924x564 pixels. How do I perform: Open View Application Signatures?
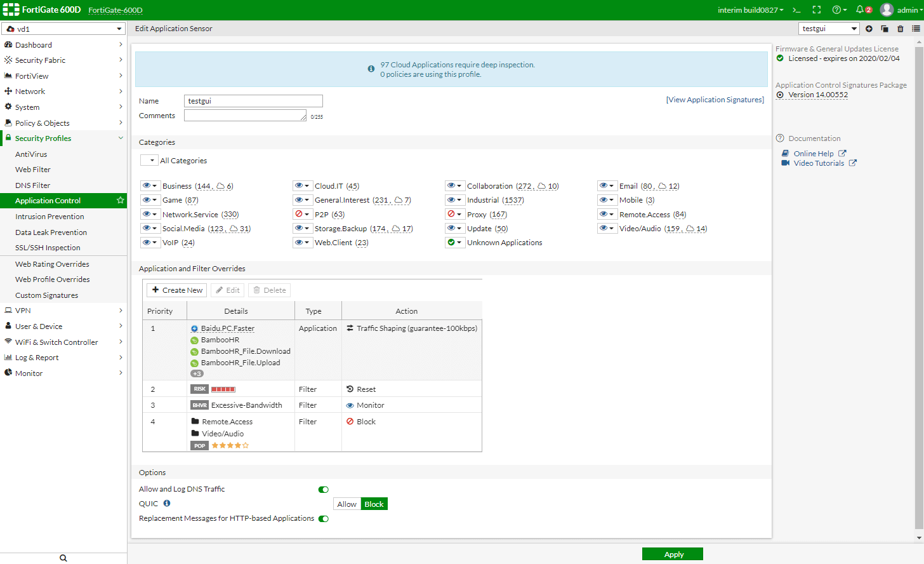[x=715, y=100]
